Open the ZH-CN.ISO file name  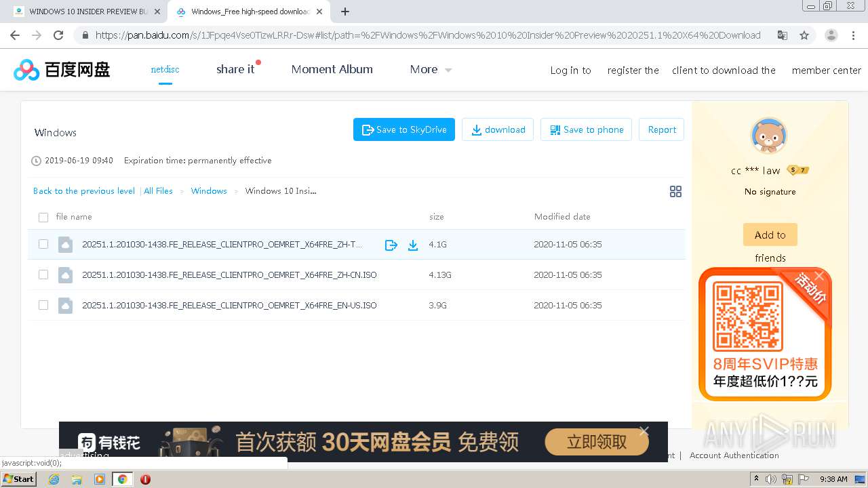(229, 275)
